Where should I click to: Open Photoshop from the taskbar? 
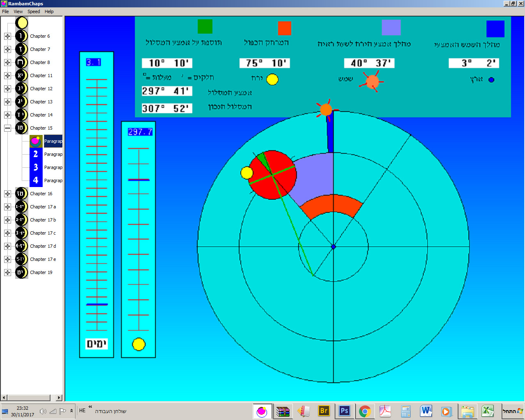click(x=344, y=411)
